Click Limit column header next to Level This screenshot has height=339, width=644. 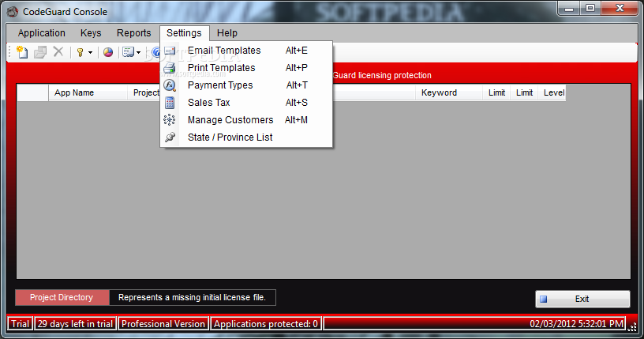click(x=524, y=92)
